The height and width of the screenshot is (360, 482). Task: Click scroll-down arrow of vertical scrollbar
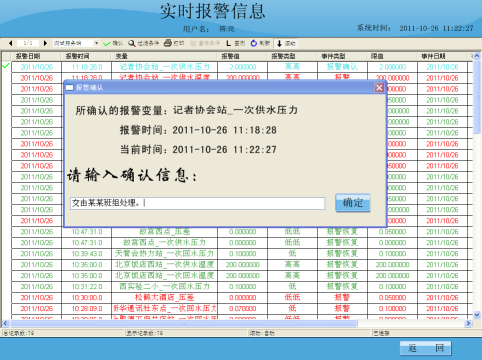tap(477, 314)
